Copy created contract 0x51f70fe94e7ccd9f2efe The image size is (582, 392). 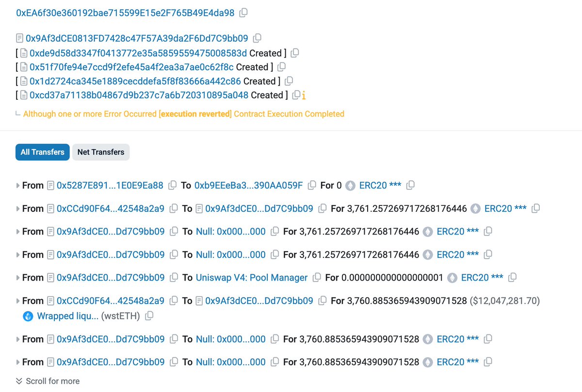click(x=281, y=67)
